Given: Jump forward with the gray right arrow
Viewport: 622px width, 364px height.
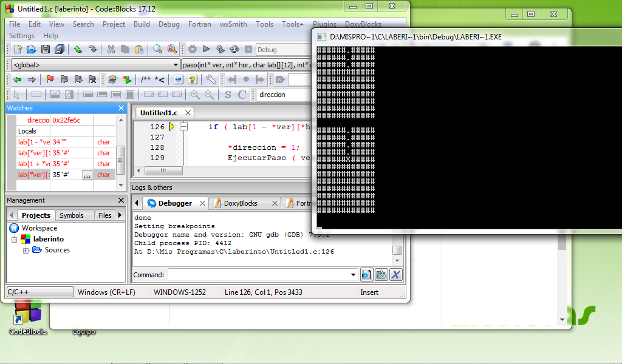Looking at the screenshot, I should 32,79.
